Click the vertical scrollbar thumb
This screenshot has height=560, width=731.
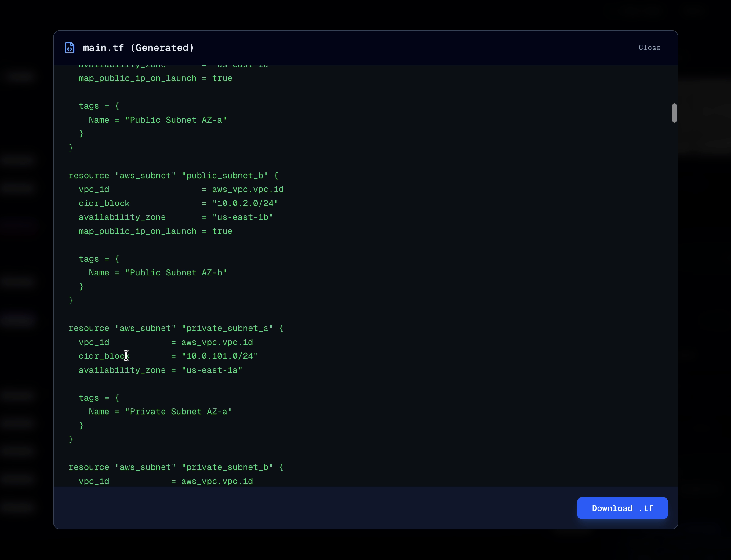pos(674,113)
